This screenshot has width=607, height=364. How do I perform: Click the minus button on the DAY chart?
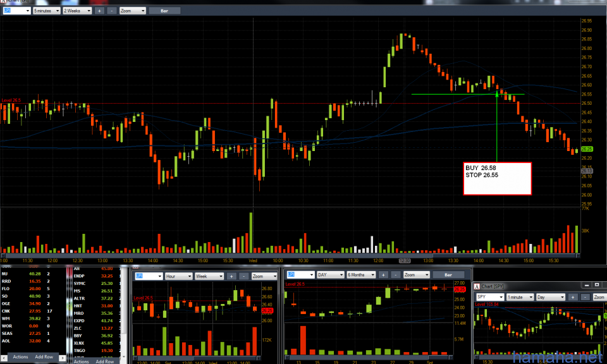396,275
